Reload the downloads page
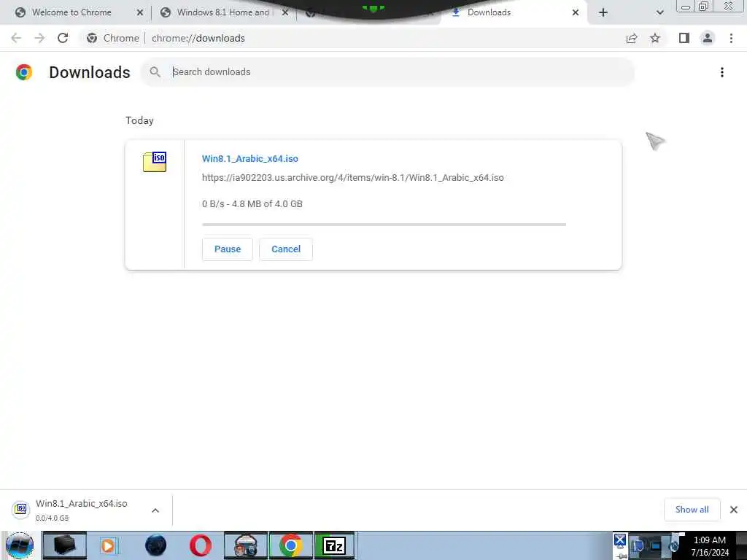This screenshot has height=560, width=747. pyautogui.click(x=63, y=38)
